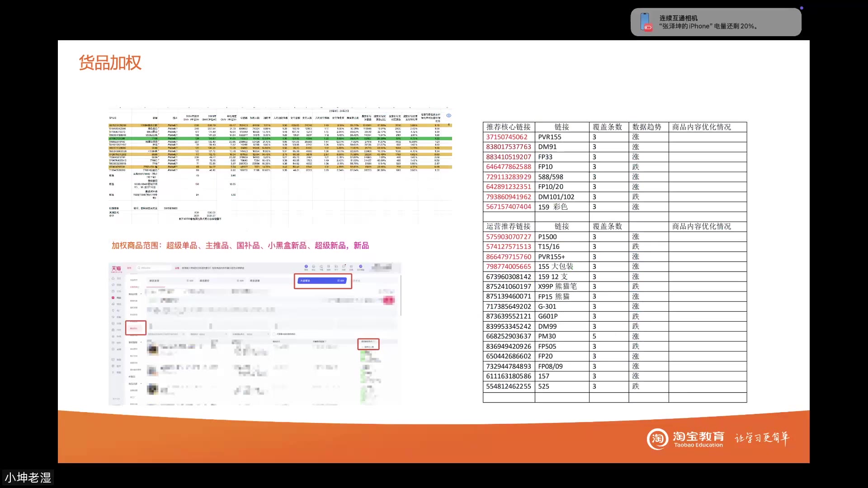Click the search box in the Tmall header
The width and height of the screenshot is (868, 488).
(x=155, y=268)
